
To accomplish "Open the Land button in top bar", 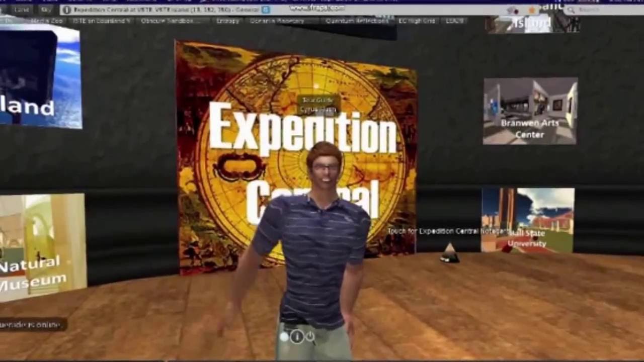I will coord(22,10).
